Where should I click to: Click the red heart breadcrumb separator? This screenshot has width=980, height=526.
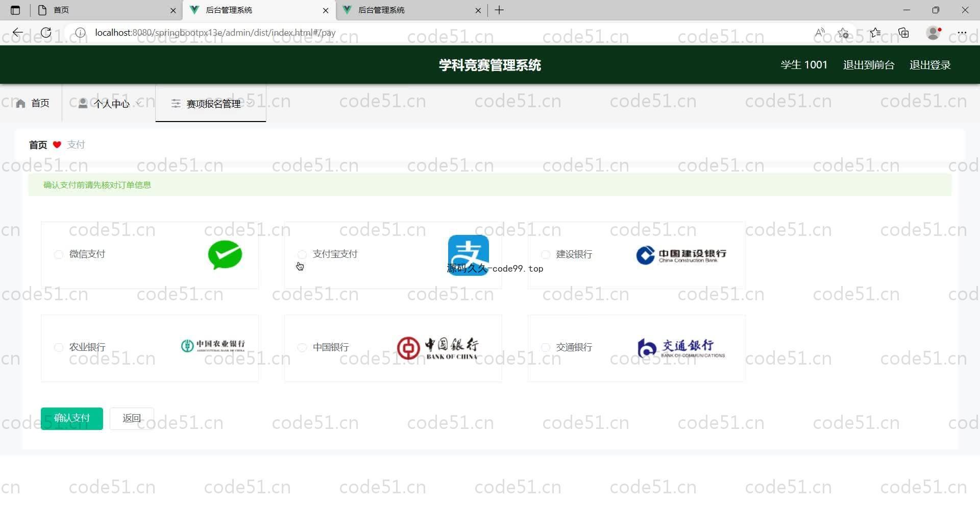coord(57,145)
